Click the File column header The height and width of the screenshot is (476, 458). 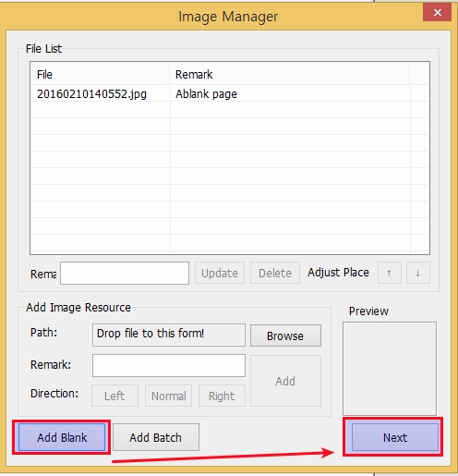101,74
